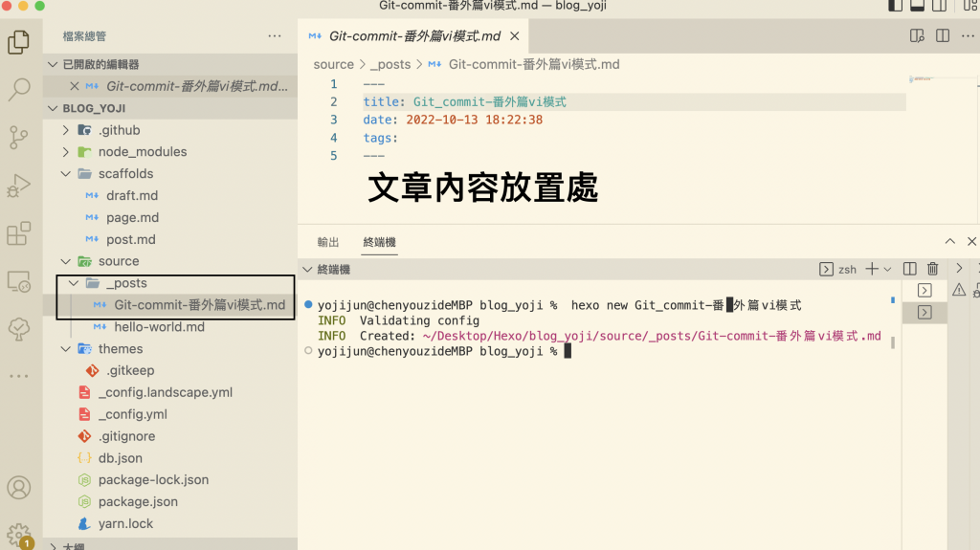Select first terminal instance in terminal list
The image size is (980, 550).
click(x=924, y=291)
